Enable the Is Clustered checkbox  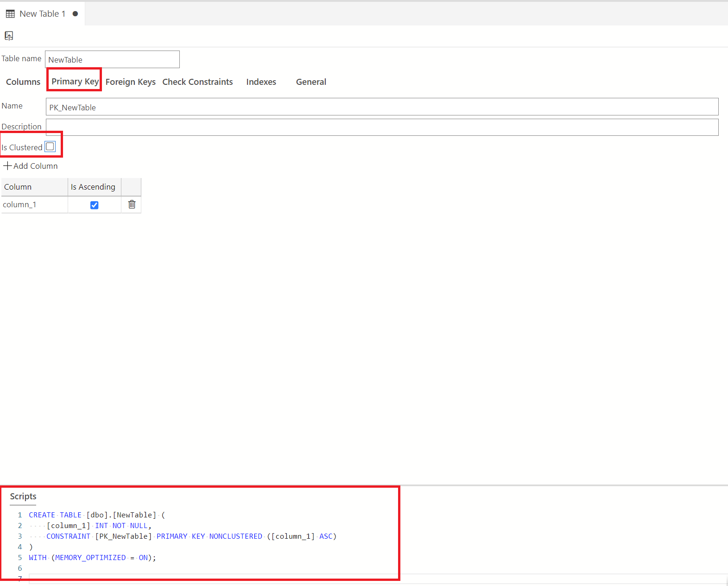point(50,147)
